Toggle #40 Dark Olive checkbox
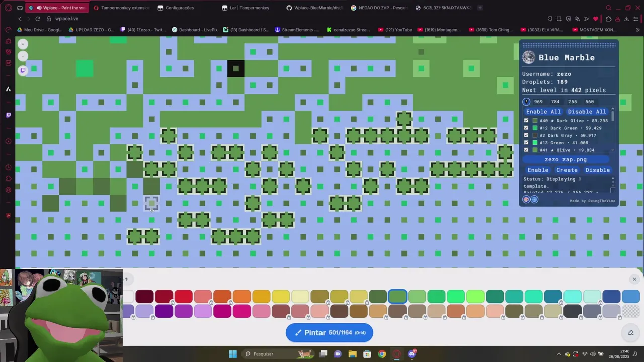 pos(526,121)
